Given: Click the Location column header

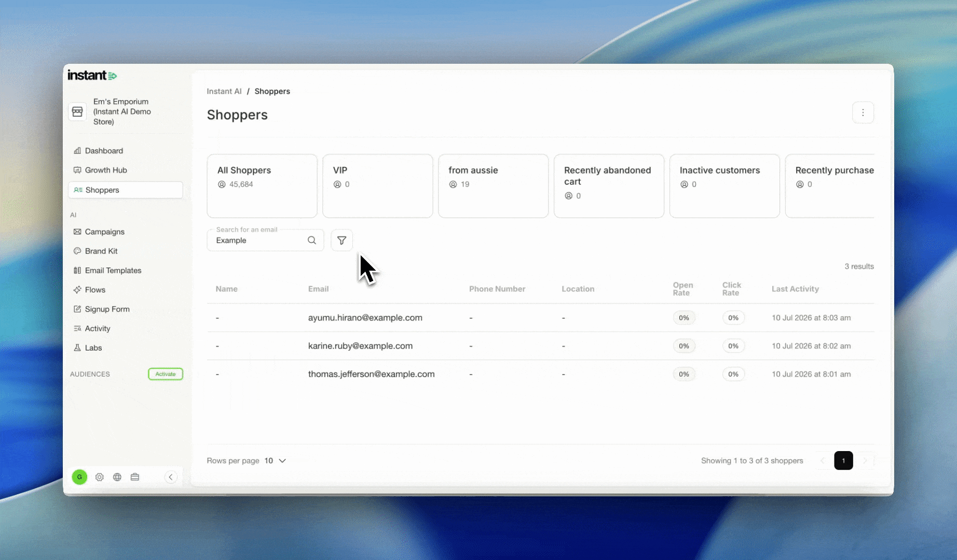Looking at the screenshot, I should click(578, 289).
